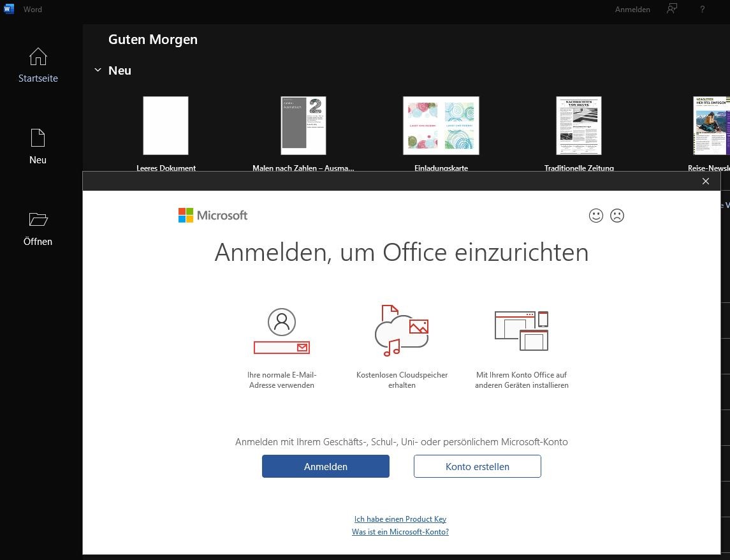730x560 pixels.
Task: Open the Einladungskarte template
Action: [441, 126]
